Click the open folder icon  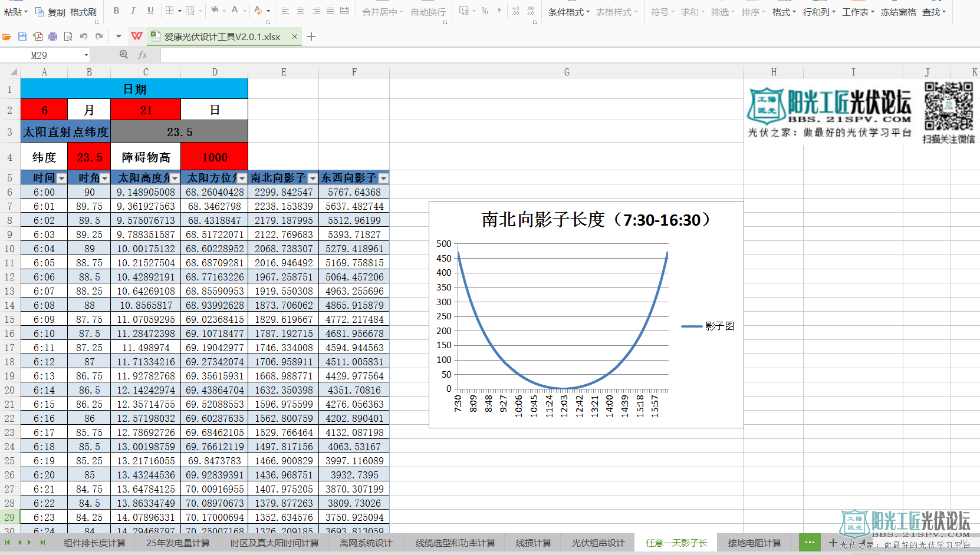pyautogui.click(x=6, y=37)
